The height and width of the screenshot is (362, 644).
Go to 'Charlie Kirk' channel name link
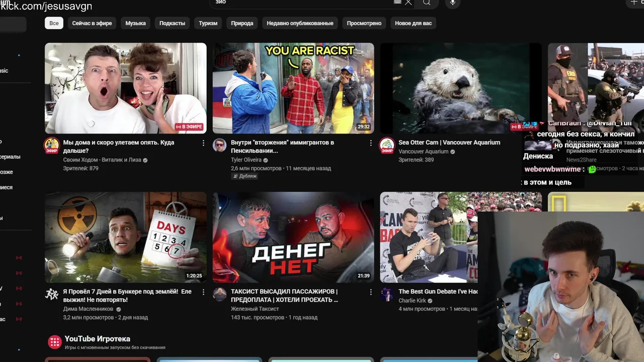(412, 301)
